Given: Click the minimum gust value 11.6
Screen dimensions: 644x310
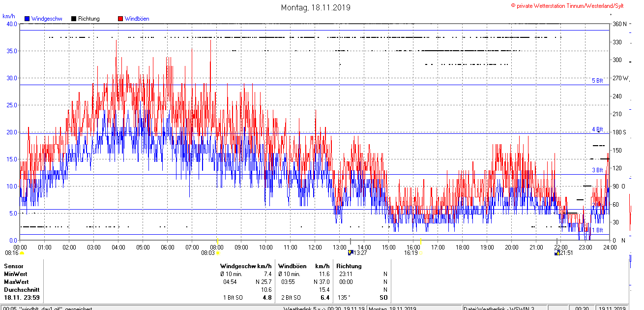Looking at the screenshot, I should pyautogui.click(x=324, y=274).
